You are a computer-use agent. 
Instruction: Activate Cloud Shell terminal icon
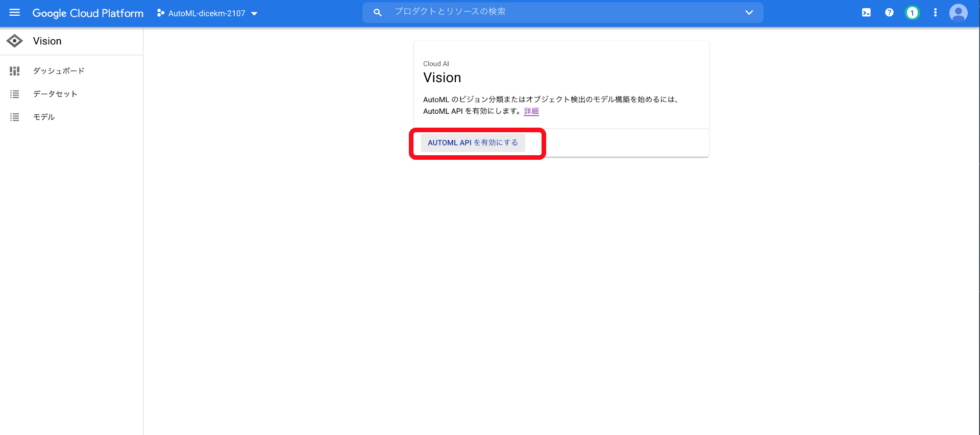866,13
